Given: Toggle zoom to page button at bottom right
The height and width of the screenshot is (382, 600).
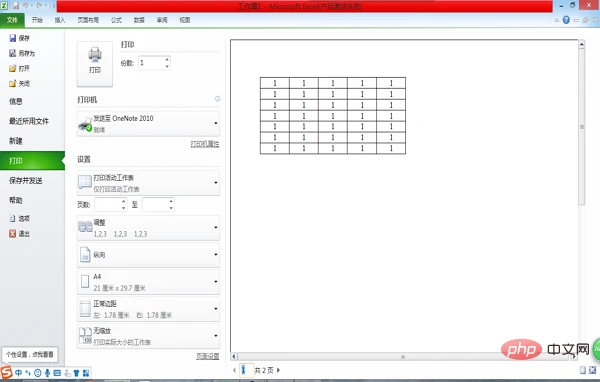Looking at the screenshot, I should tap(592, 370).
